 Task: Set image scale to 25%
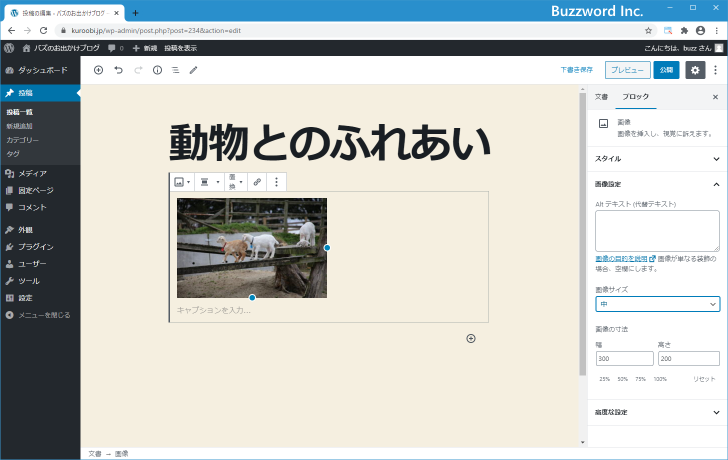pos(604,379)
